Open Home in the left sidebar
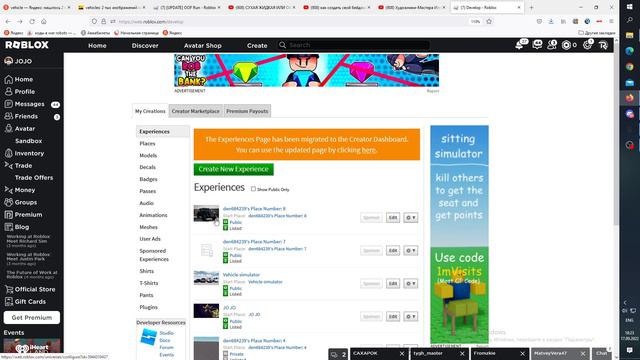 (x=24, y=79)
